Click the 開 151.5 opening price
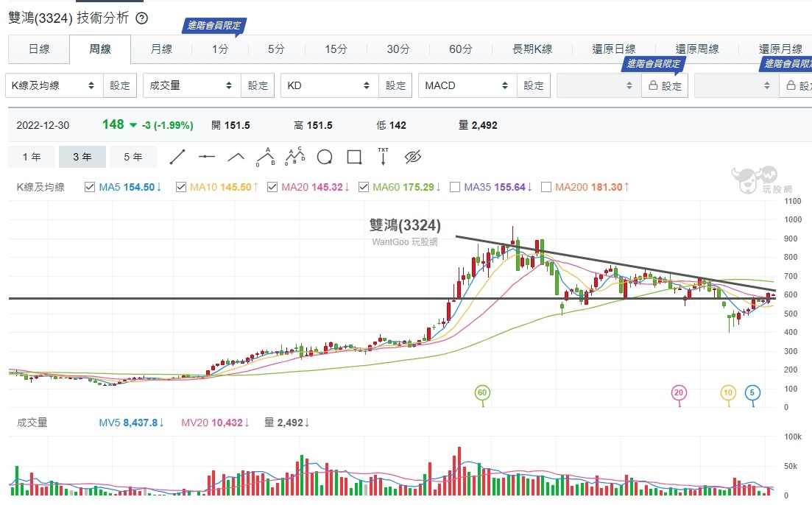 (230, 125)
